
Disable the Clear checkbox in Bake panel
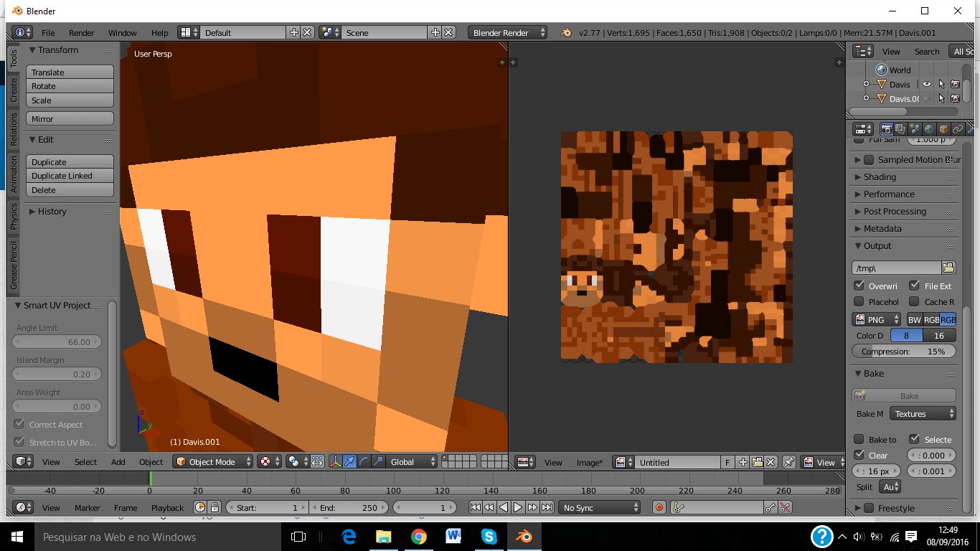point(859,455)
